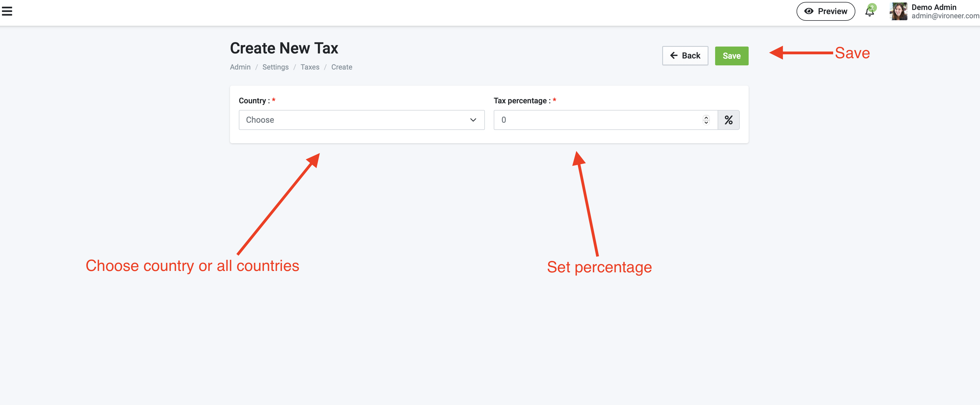The height and width of the screenshot is (405, 980).
Task: Focus the Tax percentage input field
Action: (597, 120)
